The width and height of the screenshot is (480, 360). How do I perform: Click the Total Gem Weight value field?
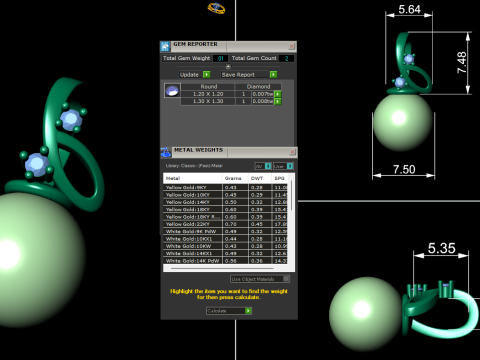pyautogui.click(x=220, y=58)
